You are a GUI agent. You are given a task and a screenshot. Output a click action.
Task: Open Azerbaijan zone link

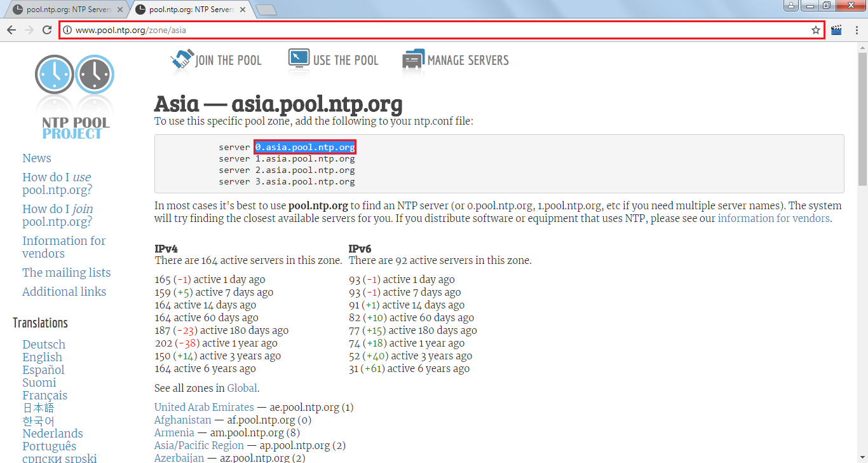point(179,458)
